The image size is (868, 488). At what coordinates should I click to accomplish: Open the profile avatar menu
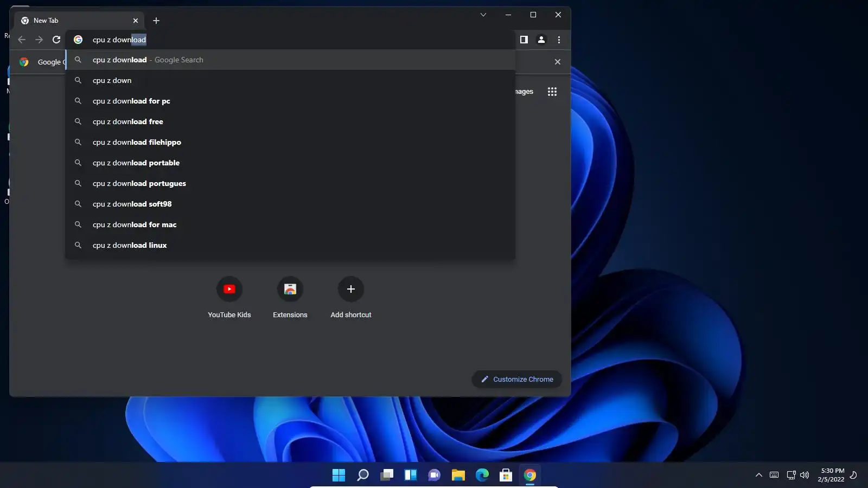coord(541,40)
